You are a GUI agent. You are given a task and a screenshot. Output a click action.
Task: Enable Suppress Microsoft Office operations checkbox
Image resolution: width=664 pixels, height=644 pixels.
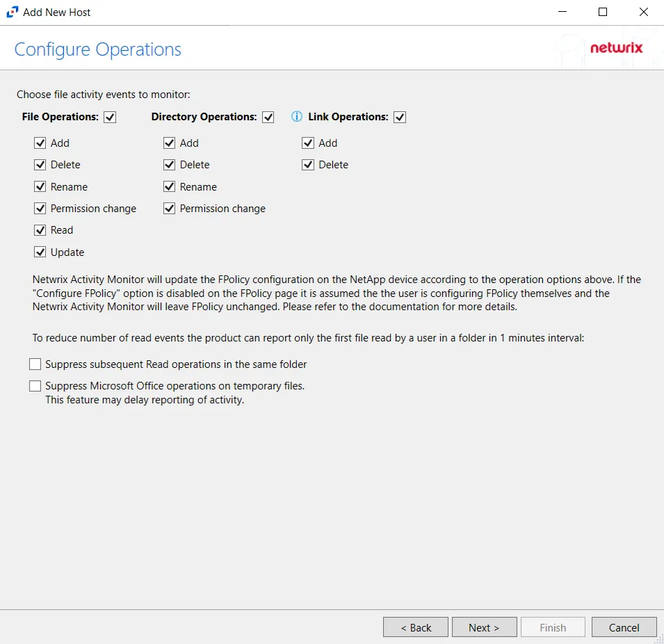click(x=35, y=385)
